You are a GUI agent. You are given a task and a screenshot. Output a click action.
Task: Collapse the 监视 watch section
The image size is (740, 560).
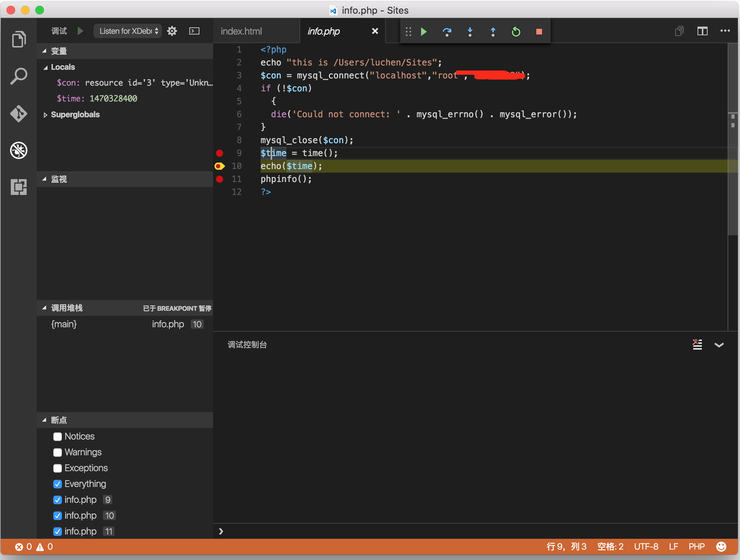(125, 179)
